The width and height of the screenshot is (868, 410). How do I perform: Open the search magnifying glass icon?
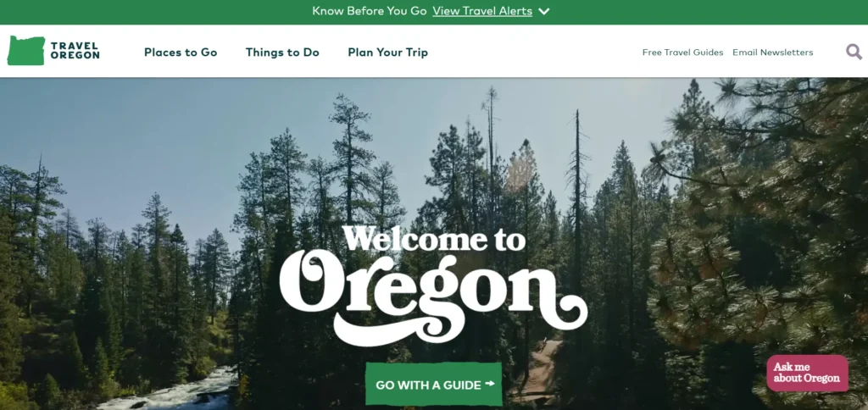click(854, 52)
